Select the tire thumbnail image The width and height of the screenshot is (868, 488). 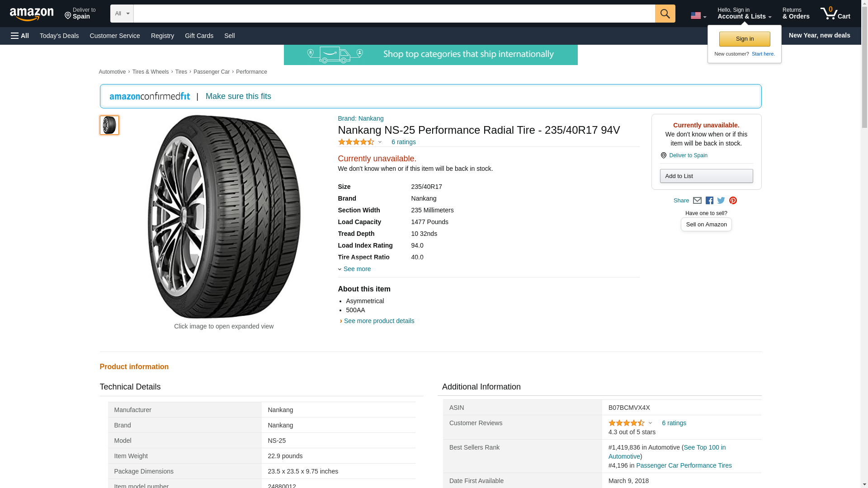[x=109, y=125]
